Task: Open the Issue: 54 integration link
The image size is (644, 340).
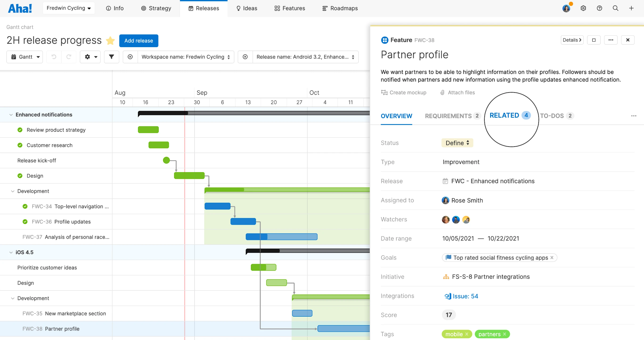Action: pyautogui.click(x=465, y=296)
